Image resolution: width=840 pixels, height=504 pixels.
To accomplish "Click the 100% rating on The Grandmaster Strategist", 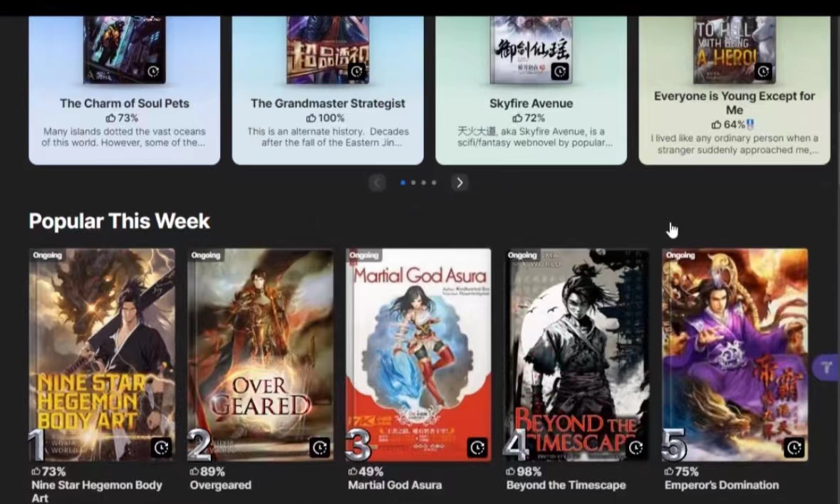I will coord(331,117).
